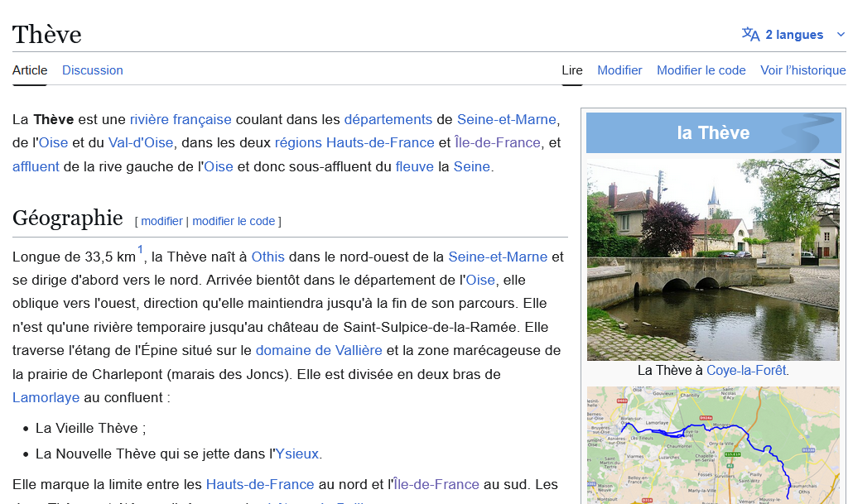
Task: Open the Seine link
Action: click(x=471, y=166)
